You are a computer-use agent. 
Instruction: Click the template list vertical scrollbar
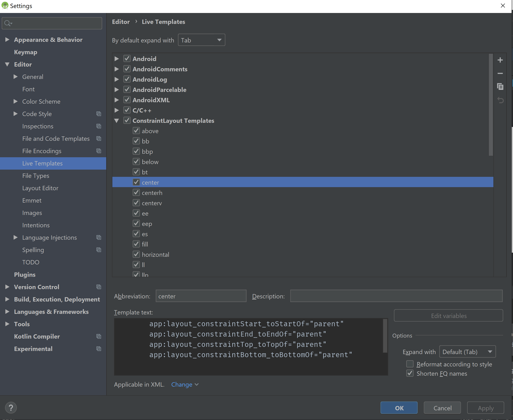(491, 104)
